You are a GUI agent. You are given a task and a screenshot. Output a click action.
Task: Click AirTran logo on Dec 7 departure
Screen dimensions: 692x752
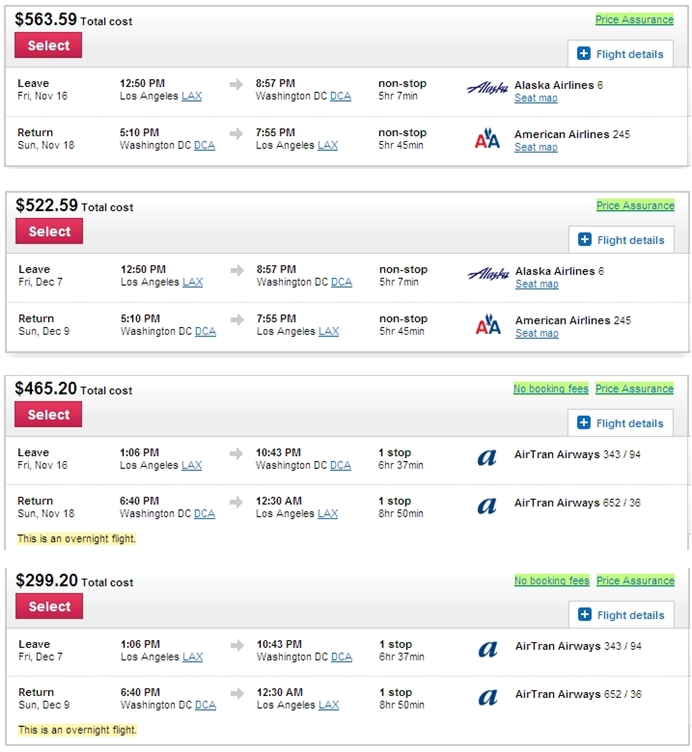[x=488, y=649]
